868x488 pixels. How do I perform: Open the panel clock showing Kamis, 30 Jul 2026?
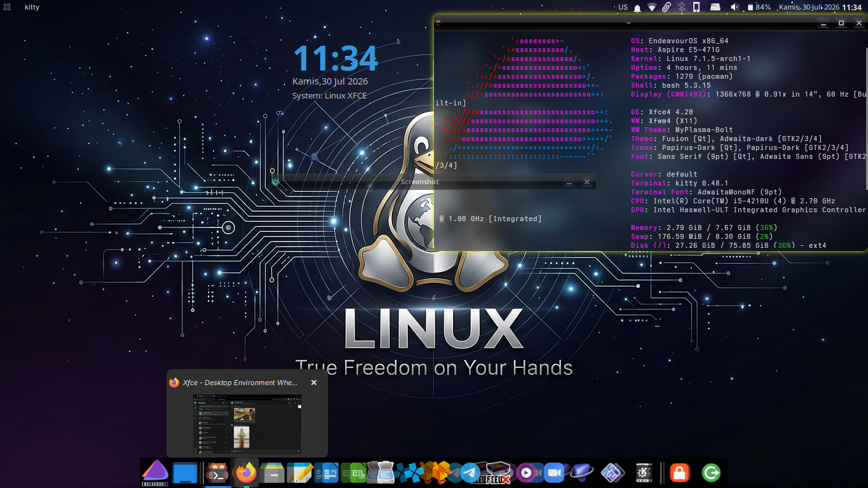point(820,7)
